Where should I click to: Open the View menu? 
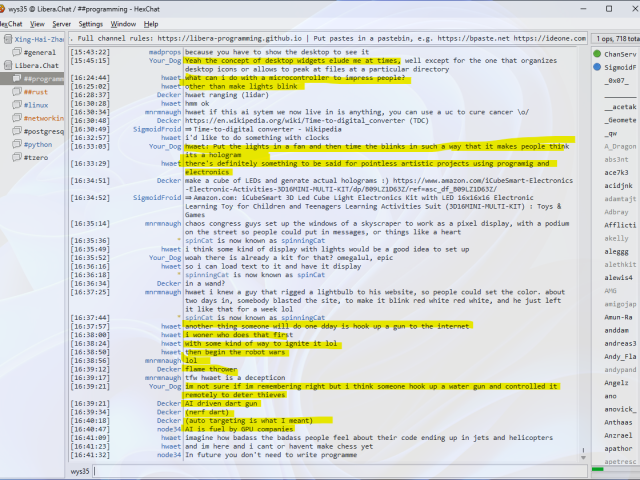tap(38, 23)
